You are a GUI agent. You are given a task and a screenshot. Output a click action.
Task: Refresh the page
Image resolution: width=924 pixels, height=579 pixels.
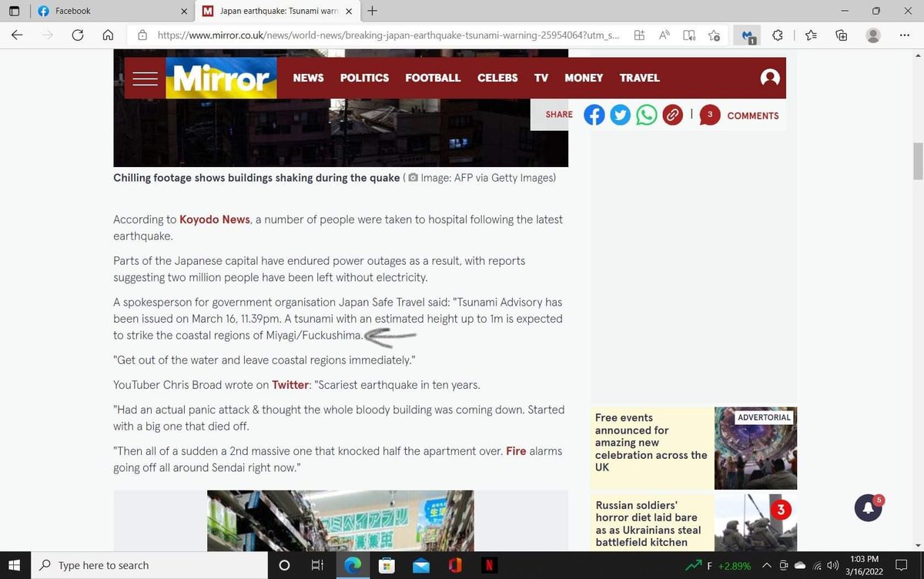point(77,35)
